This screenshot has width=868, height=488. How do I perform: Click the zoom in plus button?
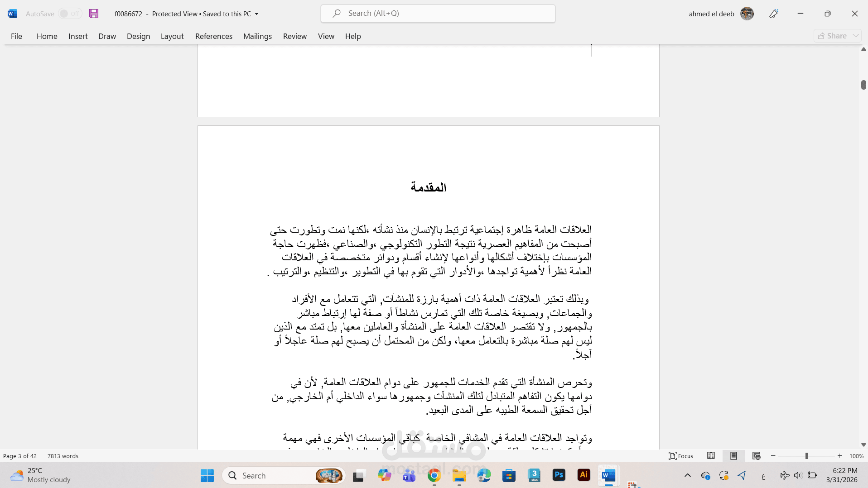pyautogui.click(x=839, y=456)
